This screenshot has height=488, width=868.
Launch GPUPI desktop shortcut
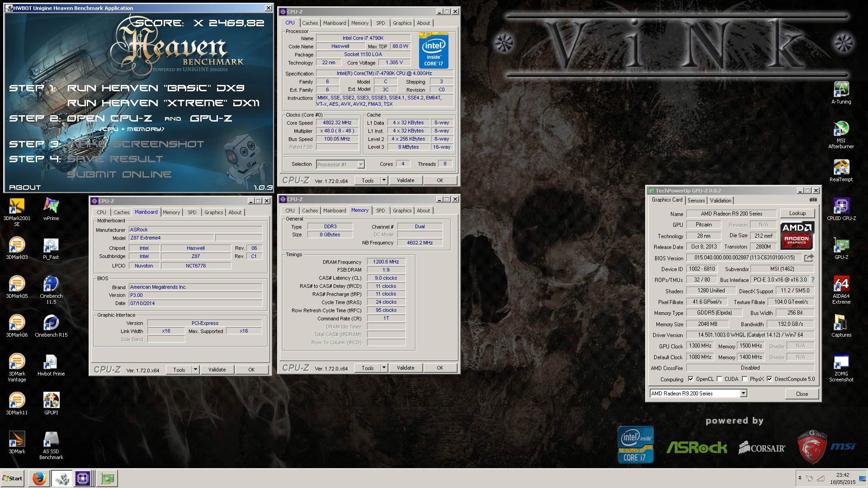51,404
